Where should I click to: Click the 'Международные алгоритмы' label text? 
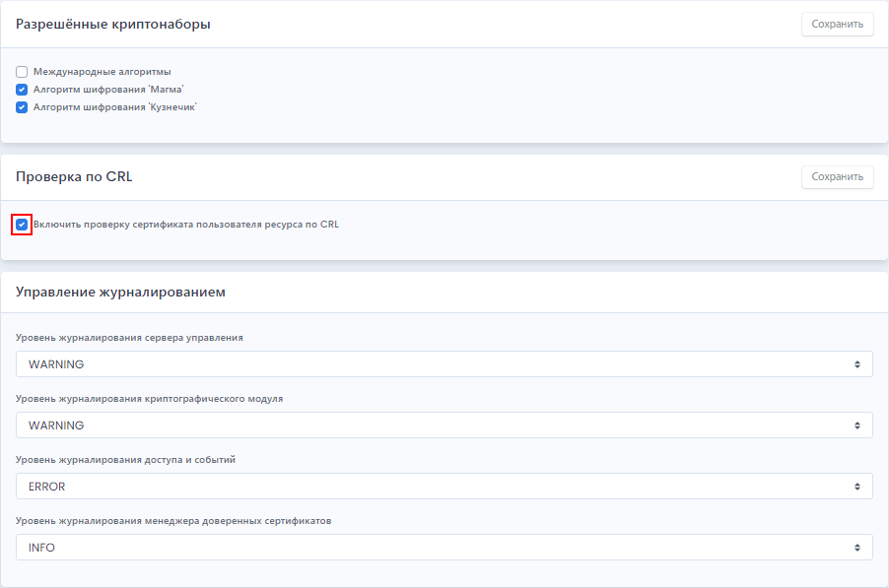tap(102, 72)
